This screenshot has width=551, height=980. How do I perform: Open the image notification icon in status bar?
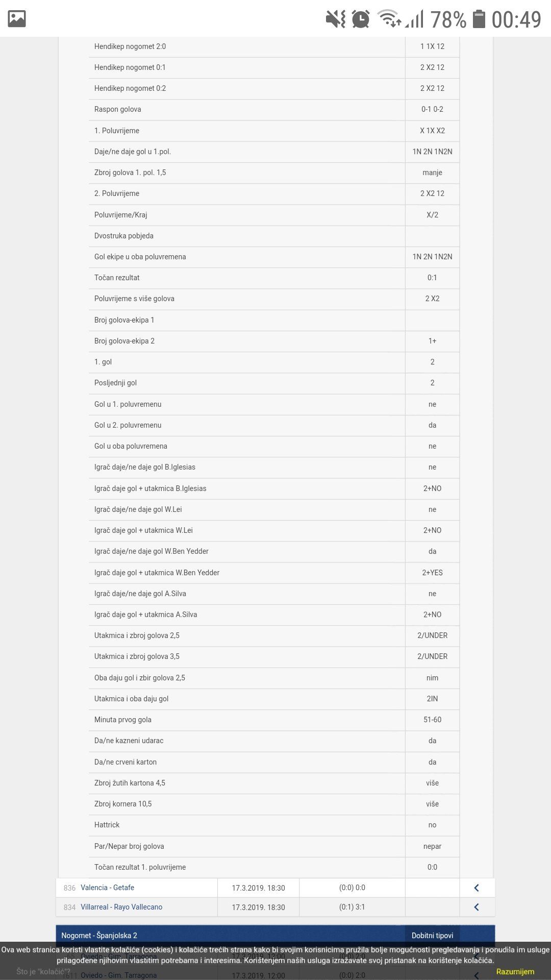[17, 19]
